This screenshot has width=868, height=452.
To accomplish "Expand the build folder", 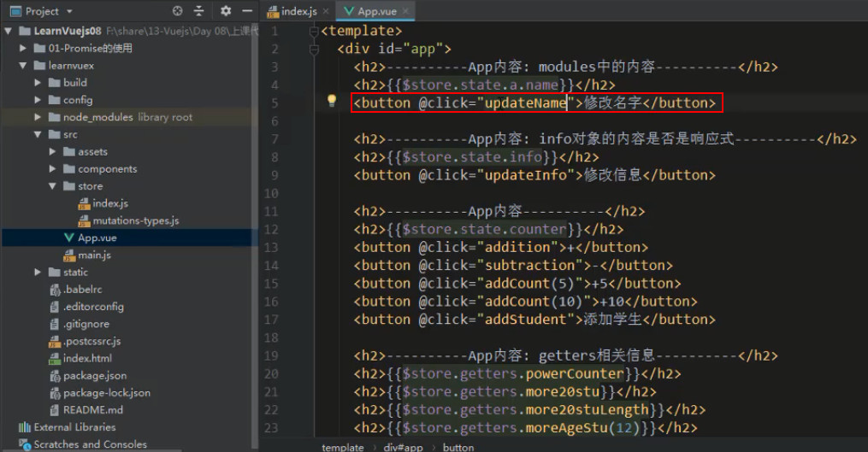I will point(38,82).
